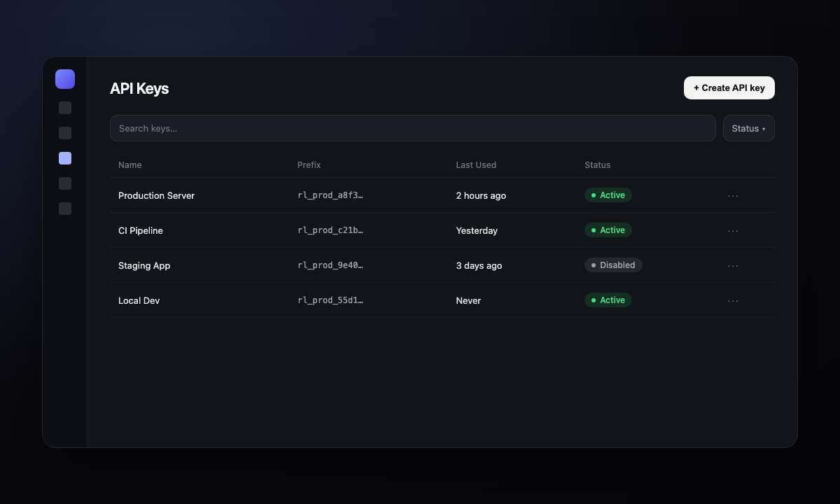Select the highlighted active sidebar icon

(x=65, y=158)
